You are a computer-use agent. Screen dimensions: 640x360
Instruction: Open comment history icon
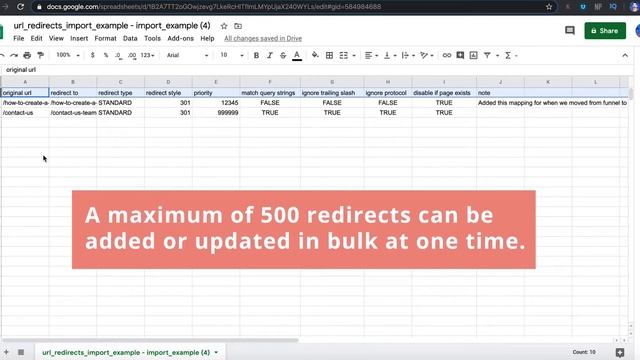click(570, 31)
